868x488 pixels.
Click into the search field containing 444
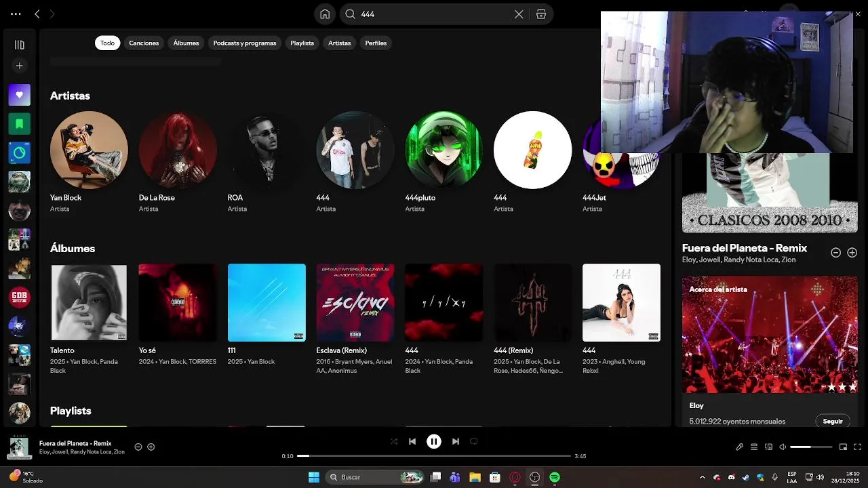(434, 14)
